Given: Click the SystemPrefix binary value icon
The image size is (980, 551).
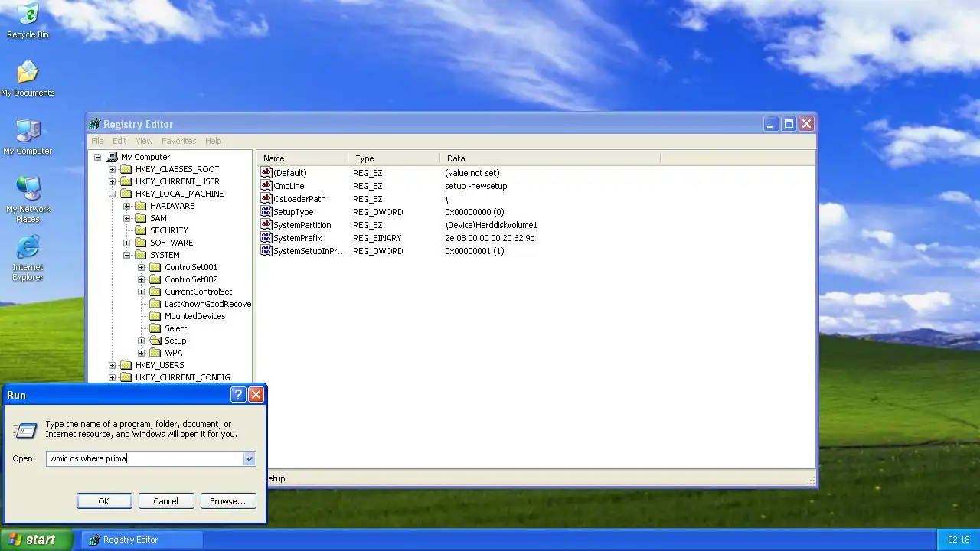Looking at the screenshot, I should pos(266,238).
